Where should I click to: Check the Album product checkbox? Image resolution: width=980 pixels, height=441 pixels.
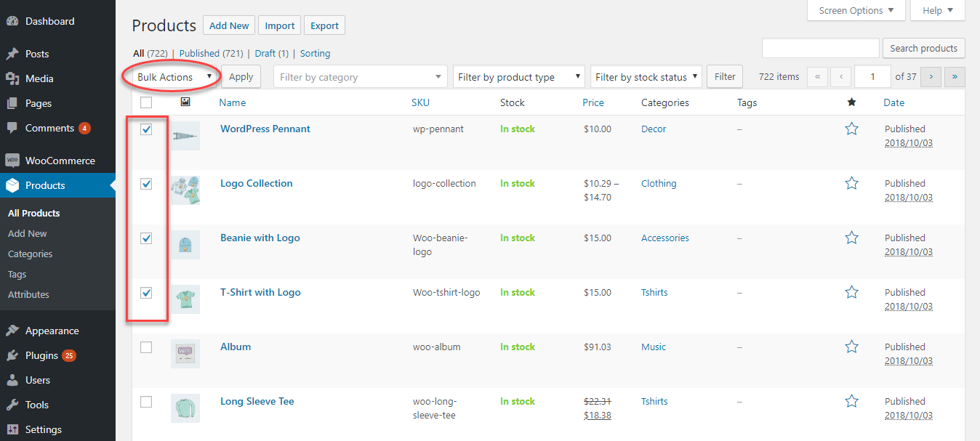point(146,347)
